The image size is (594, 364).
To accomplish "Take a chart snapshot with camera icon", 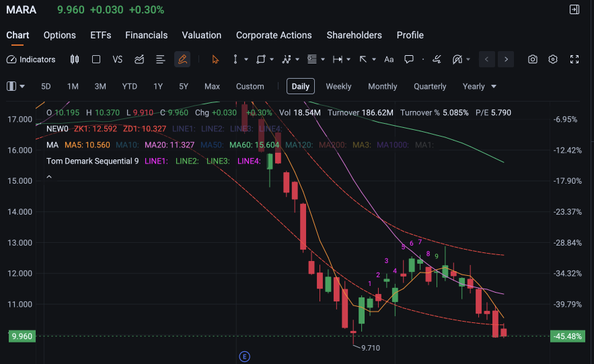I will click(533, 59).
